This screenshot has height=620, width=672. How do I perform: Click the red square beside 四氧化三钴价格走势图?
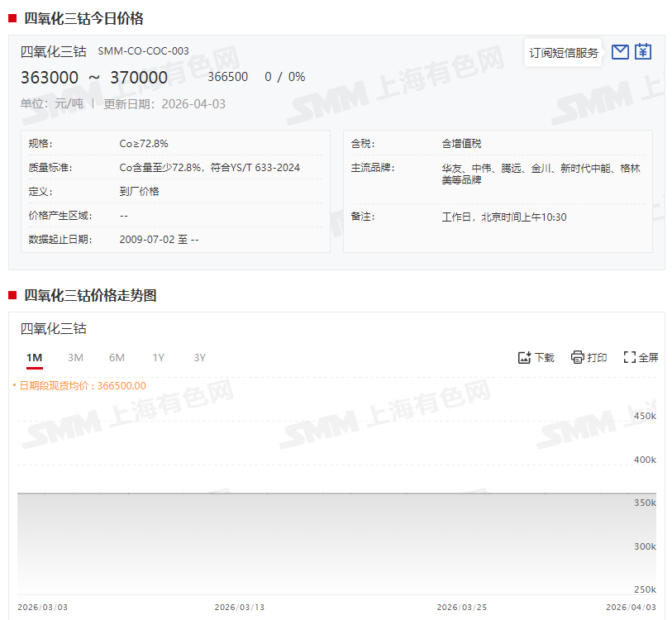tap(12, 295)
